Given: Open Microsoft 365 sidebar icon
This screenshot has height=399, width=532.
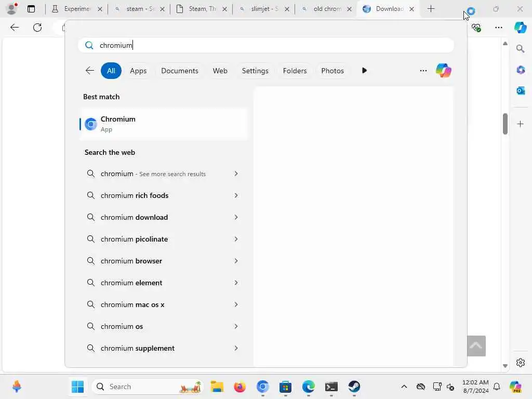Looking at the screenshot, I should (521, 70).
